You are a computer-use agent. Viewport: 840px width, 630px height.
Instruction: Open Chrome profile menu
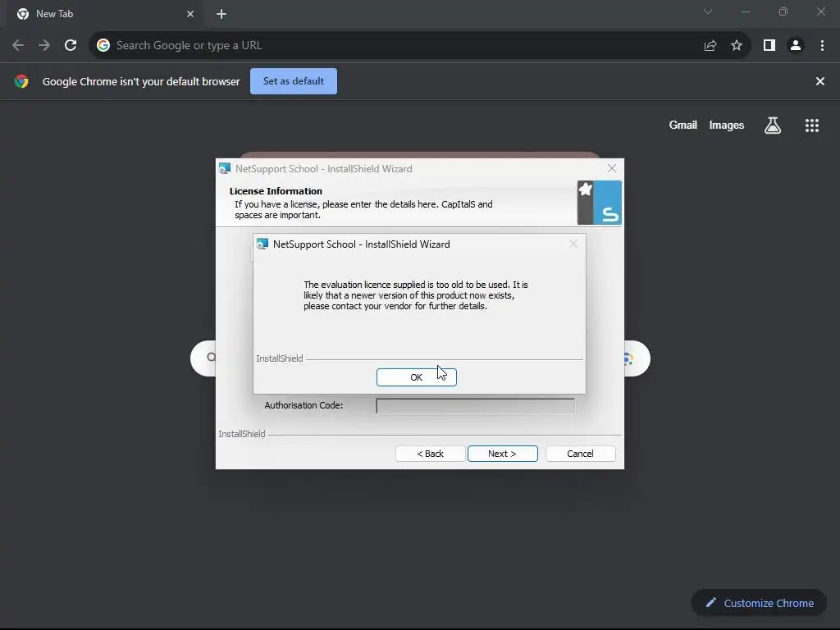pyautogui.click(x=796, y=46)
